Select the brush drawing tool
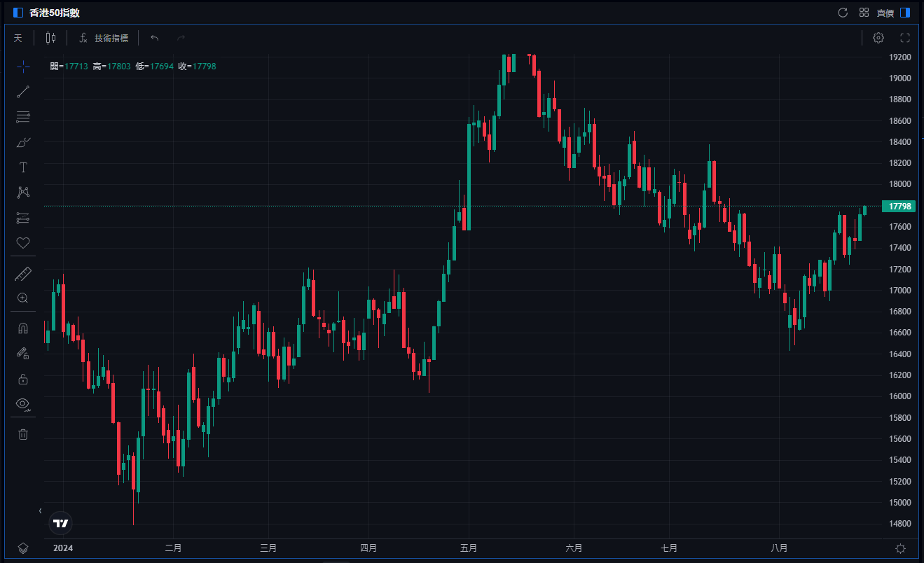Screen dimensions: 924x563 pyautogui.click(x=23, y=142)
